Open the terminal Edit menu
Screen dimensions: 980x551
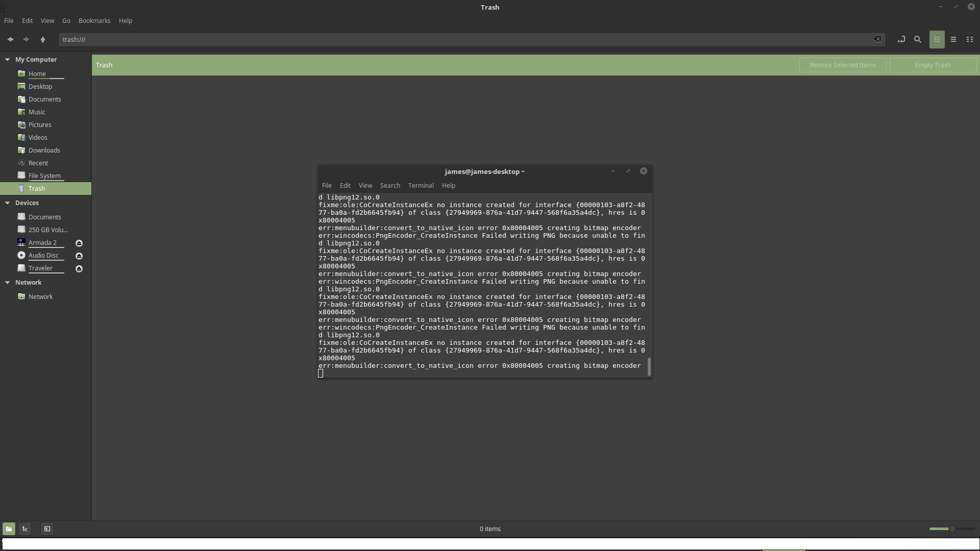[345, 185]
